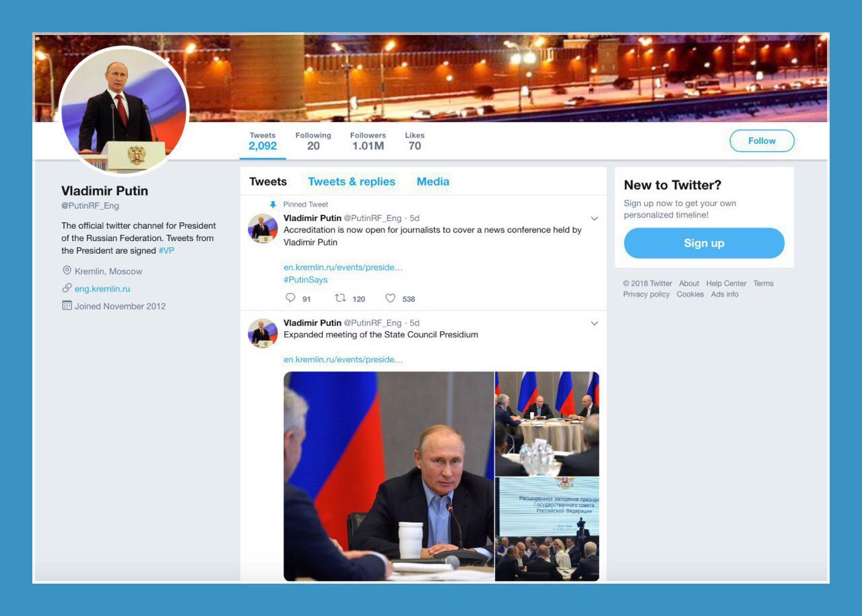Image resolution: width=862 pixels, height=616 pixels.
Task: Like the pinned tweet with heart icon
Action: 390,298
